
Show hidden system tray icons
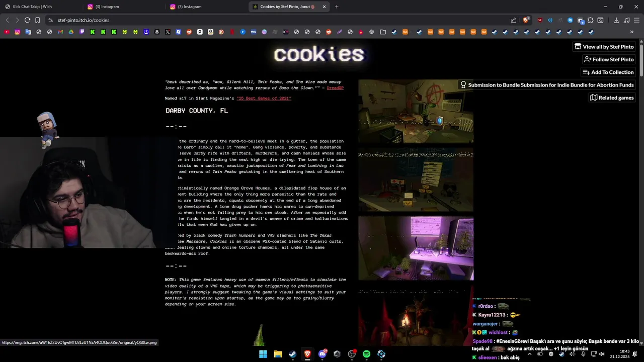[529, 354]
